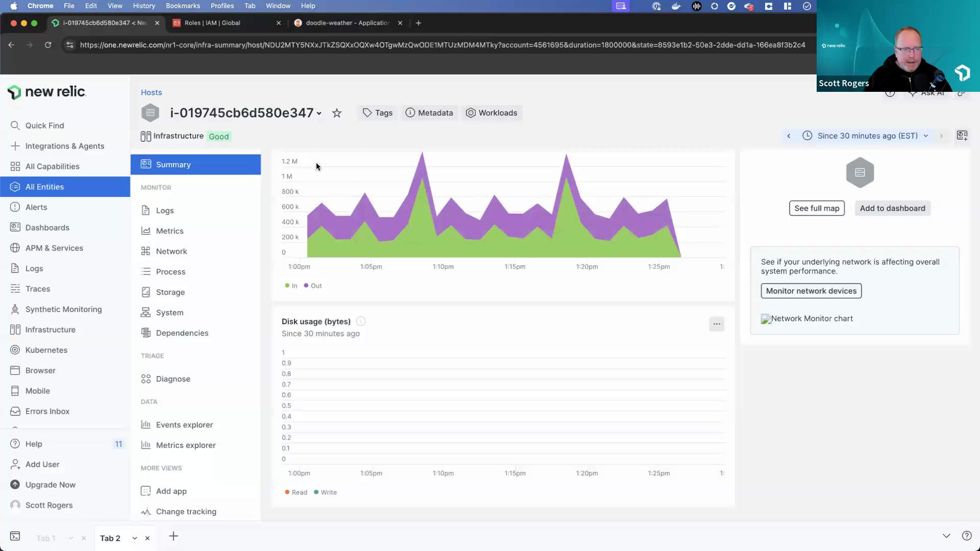Open Alerts section
The image size is (980, 551).
tap(36, 207)
